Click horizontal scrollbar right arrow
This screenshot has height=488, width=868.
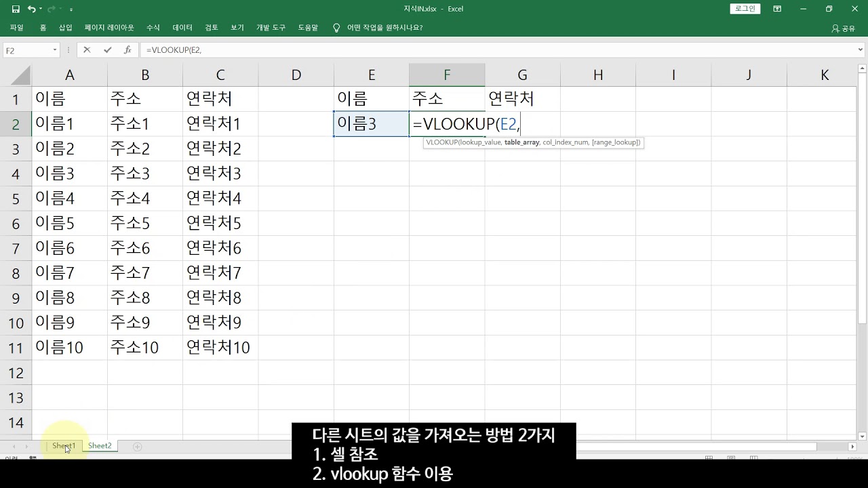click(852, 447)
